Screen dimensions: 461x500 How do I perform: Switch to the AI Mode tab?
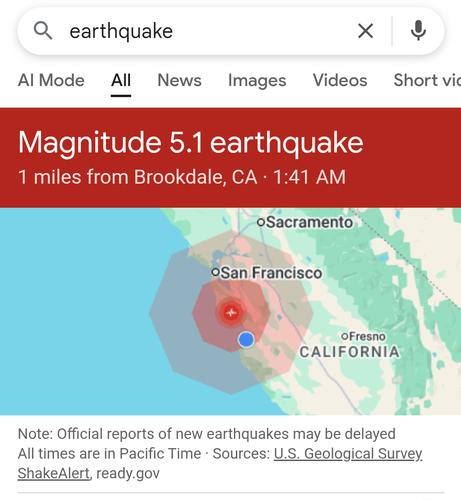click(51, 80)
